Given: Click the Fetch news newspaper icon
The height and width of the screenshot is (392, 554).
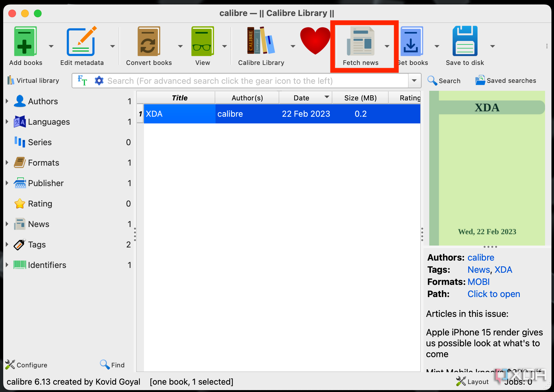Looking at the screenshot, I should tap(360, 42).
